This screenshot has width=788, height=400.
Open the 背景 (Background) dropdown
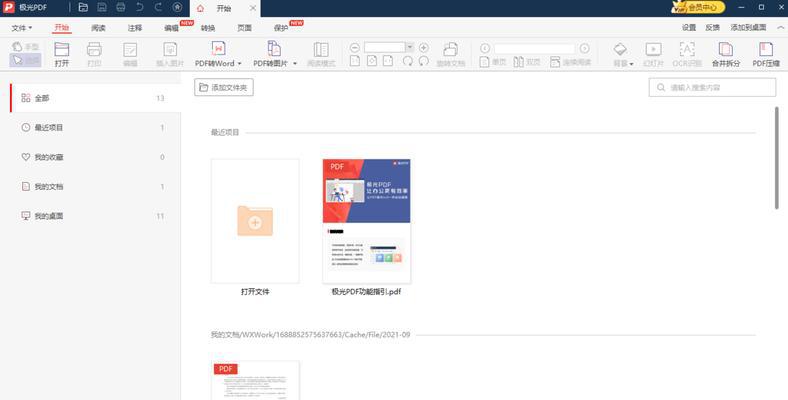tap(623, 54)
